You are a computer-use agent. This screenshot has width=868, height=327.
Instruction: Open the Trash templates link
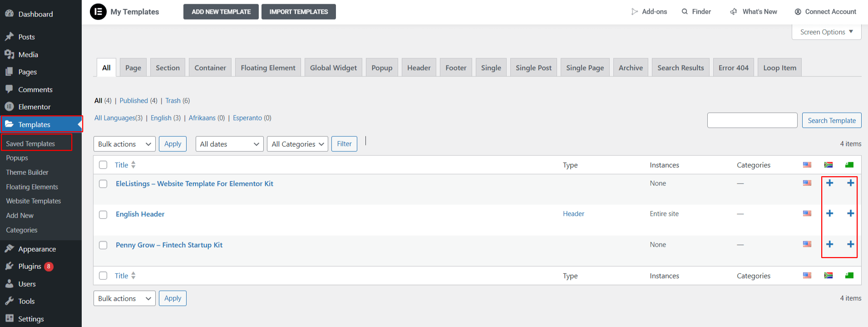point(173,101)
